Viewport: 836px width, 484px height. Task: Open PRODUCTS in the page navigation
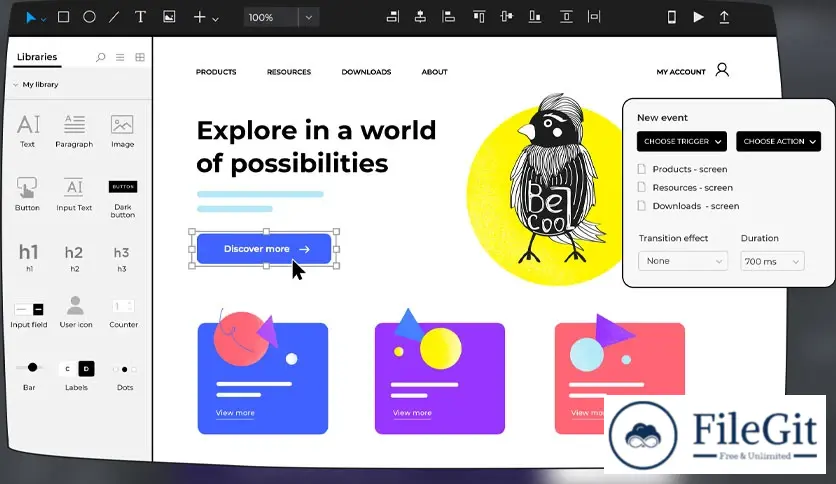[x=216, y=72]
